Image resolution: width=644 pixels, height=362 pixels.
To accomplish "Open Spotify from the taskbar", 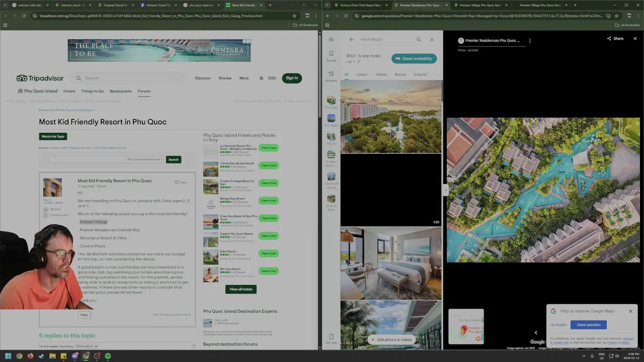I will click(x=108, y=356).
